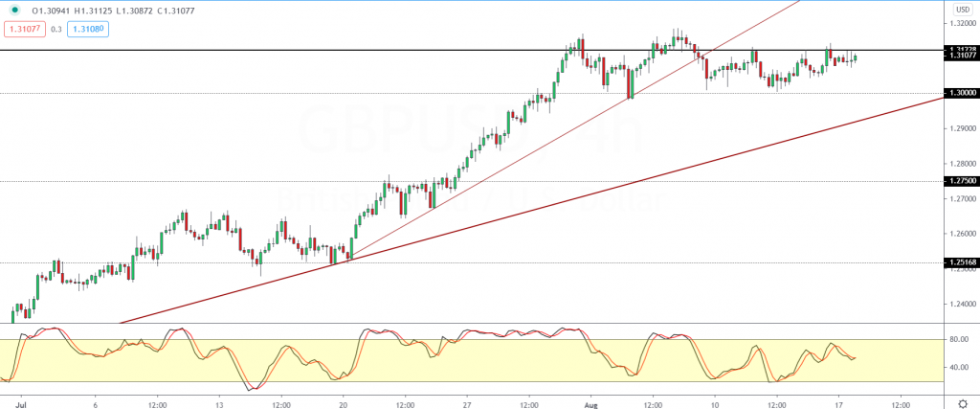Click the green market status dot
The height and width of the screenshot is (409, 980).
15,10
